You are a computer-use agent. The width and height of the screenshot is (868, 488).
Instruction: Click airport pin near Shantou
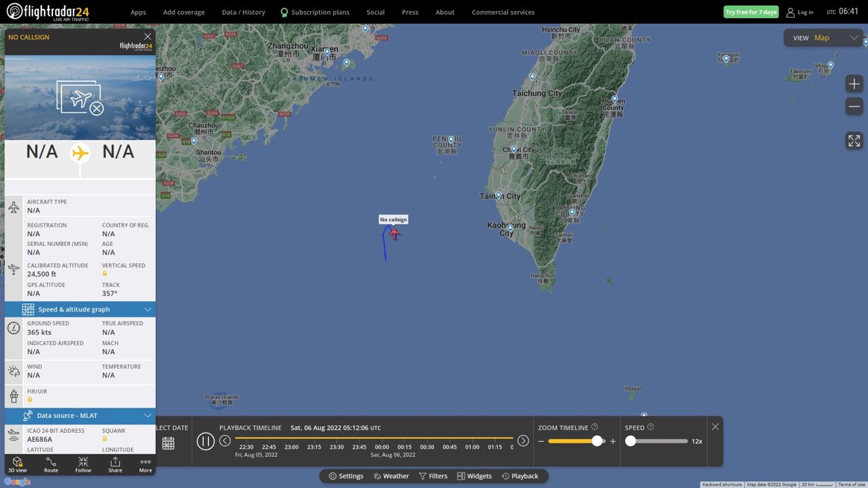pos(194,142)
